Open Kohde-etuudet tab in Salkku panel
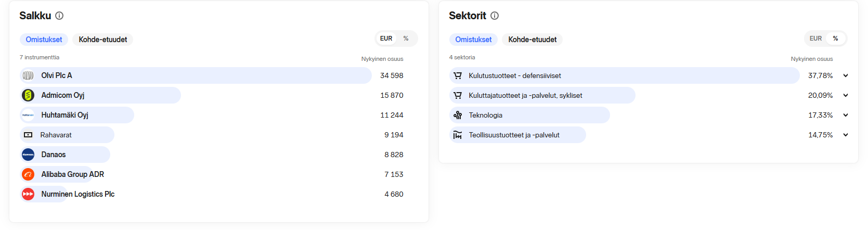Viewport: 868px width, 230px height. [x=103, y=40]
